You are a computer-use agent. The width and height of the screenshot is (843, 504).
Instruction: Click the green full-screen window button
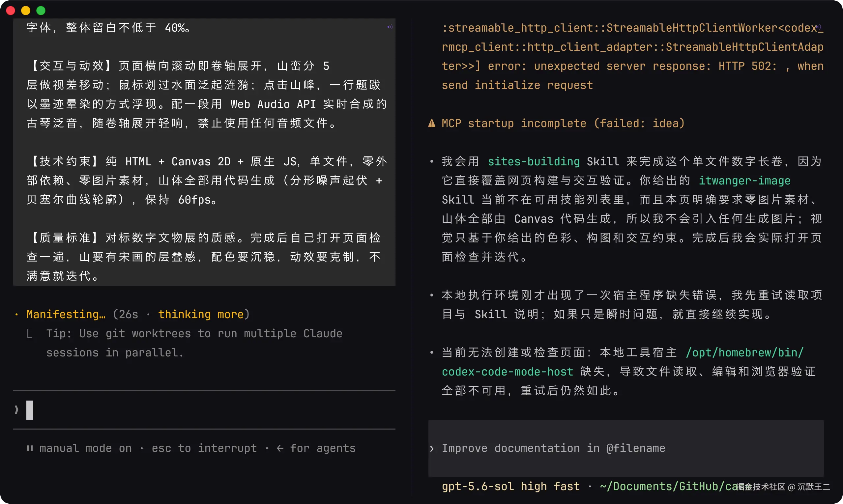[x=41, y=11]
